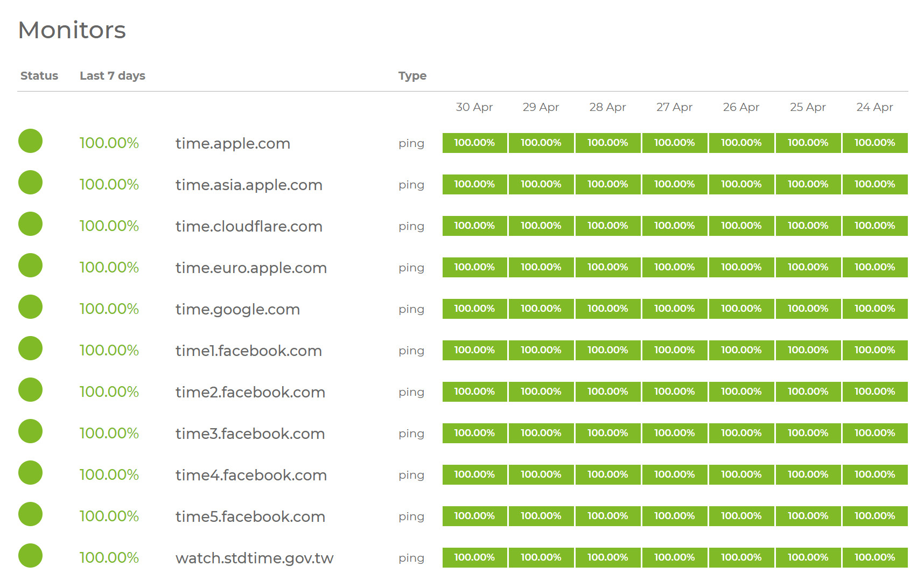This screenshot has width=924, height=587.
Task: Select time1.facebook.com 25 Apr uptime bar
Action: point(809,350)
